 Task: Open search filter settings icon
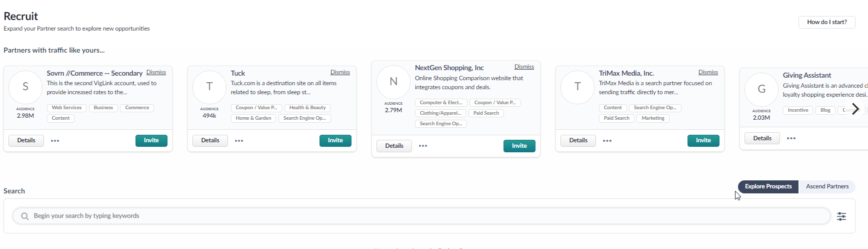click(841, 216)
